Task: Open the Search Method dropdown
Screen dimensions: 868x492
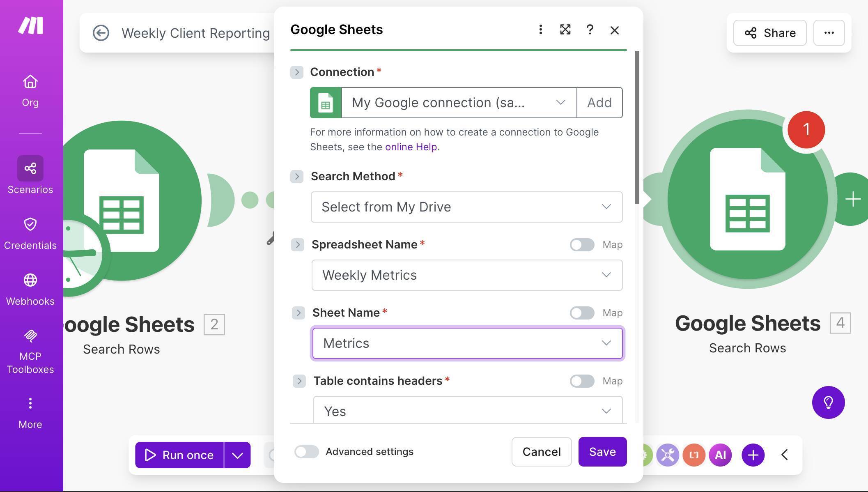Action: (x=466, y=207)
